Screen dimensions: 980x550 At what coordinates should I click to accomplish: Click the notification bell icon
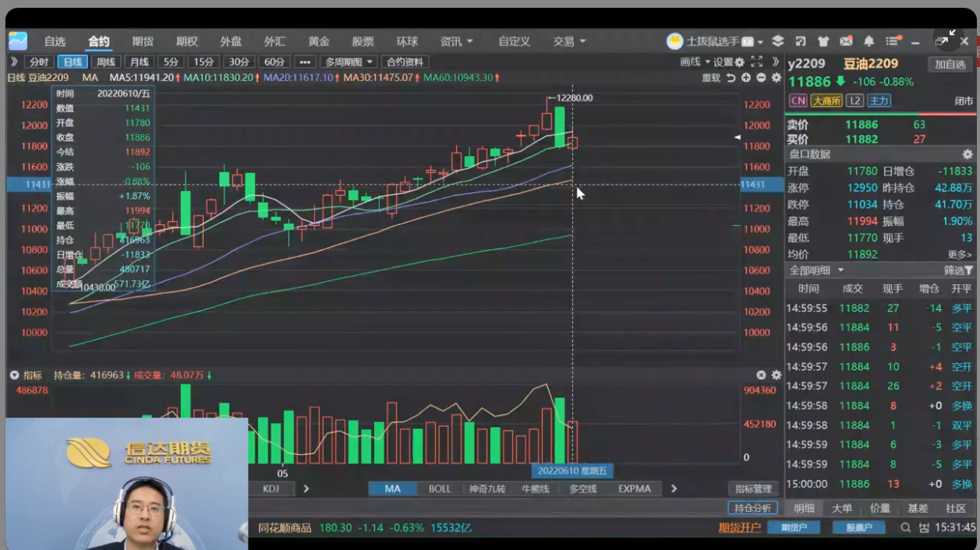869,41
